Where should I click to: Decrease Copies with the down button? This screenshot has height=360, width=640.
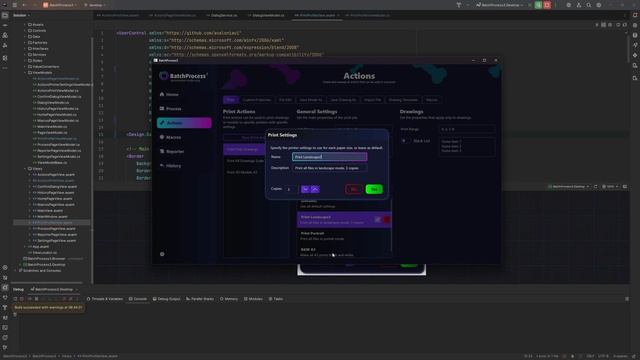click(x=305, y=189)
